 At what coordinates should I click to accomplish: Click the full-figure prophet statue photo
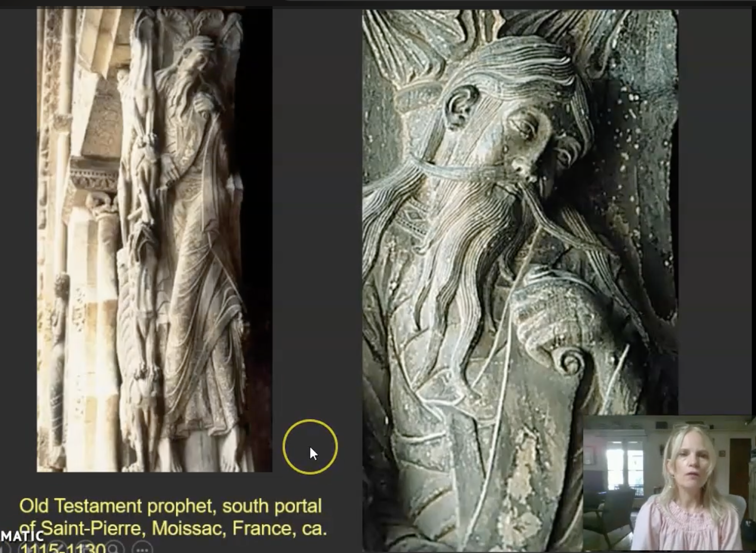pos(155,239)
